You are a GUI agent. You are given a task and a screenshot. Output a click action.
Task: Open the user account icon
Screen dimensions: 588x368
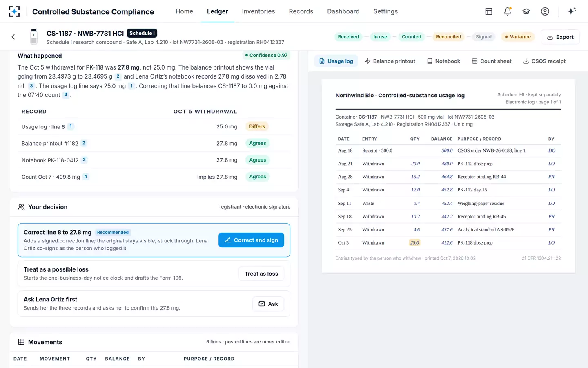click(545, 11)
